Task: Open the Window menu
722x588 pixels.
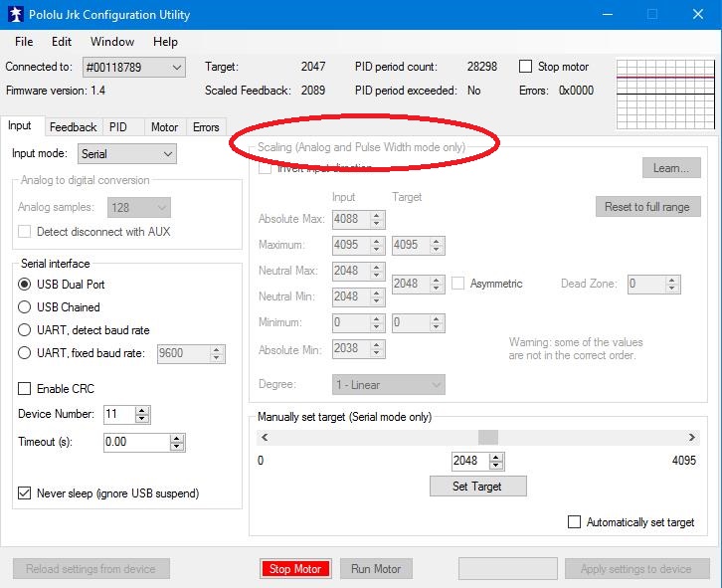Action: click(x=112, y=42)
